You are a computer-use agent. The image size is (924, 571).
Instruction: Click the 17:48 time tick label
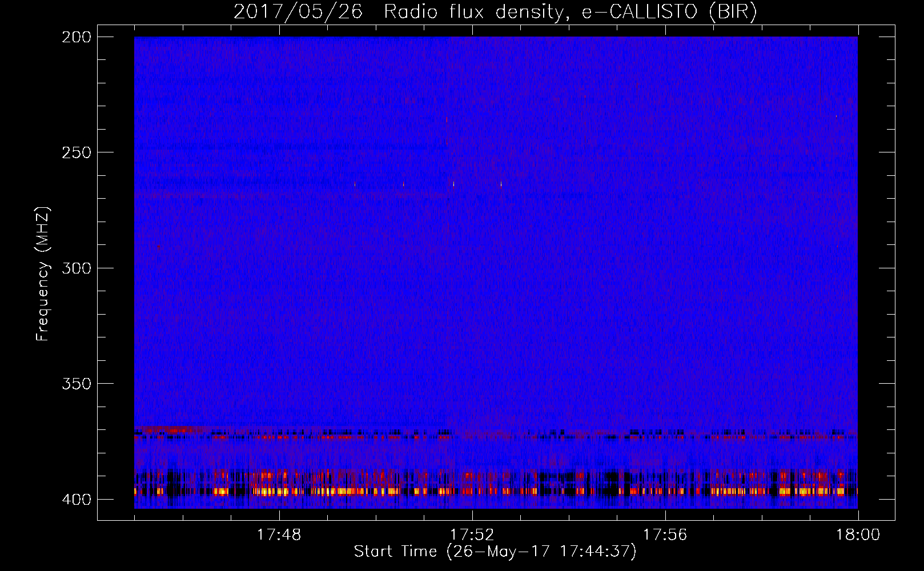(x=279, y=535)
